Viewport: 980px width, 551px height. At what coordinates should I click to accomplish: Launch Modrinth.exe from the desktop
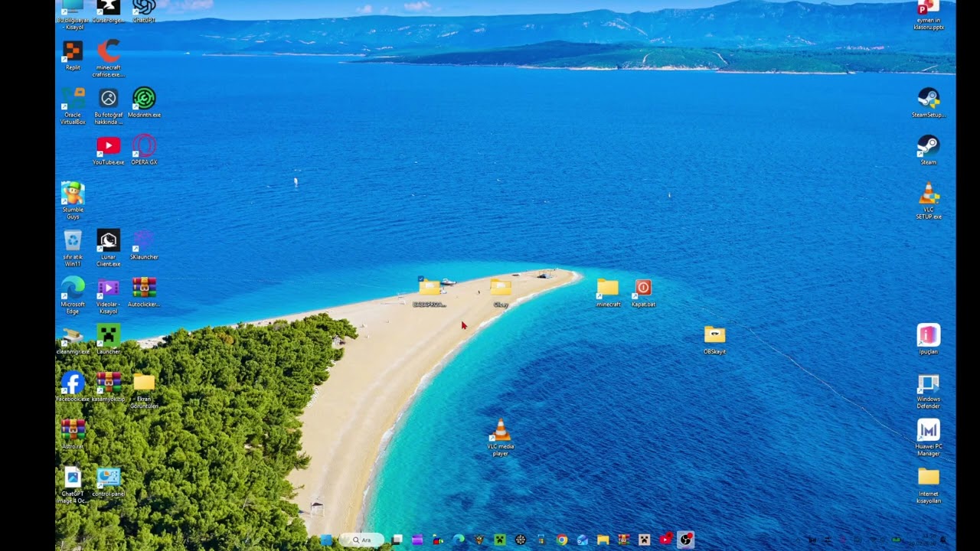(x=144, y=103)
